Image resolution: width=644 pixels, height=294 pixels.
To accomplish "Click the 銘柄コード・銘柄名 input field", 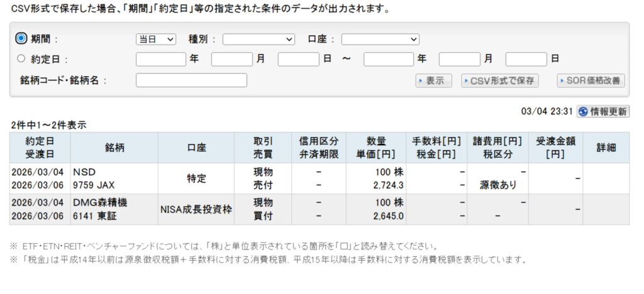I will pyautogui.click(x=191, y=80).
